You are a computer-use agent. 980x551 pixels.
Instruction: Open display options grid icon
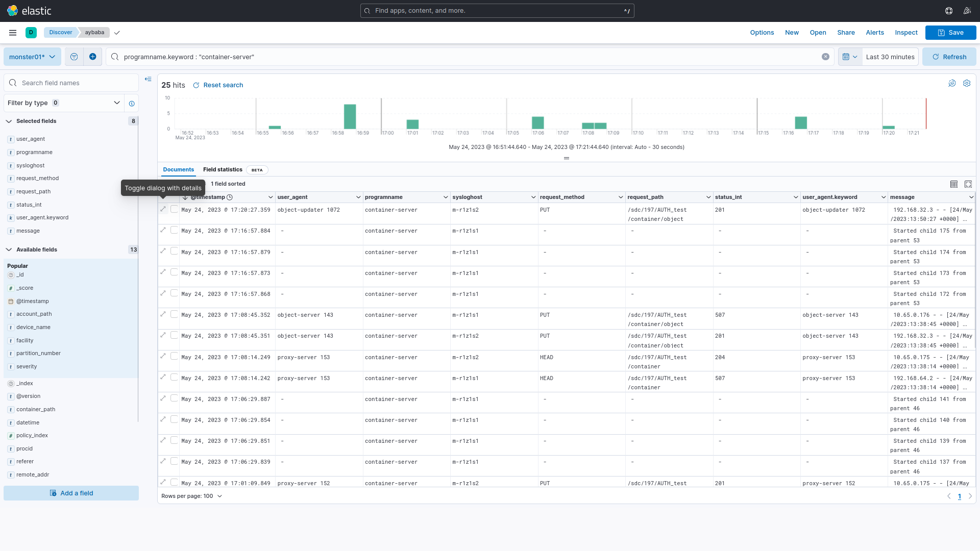953,184
